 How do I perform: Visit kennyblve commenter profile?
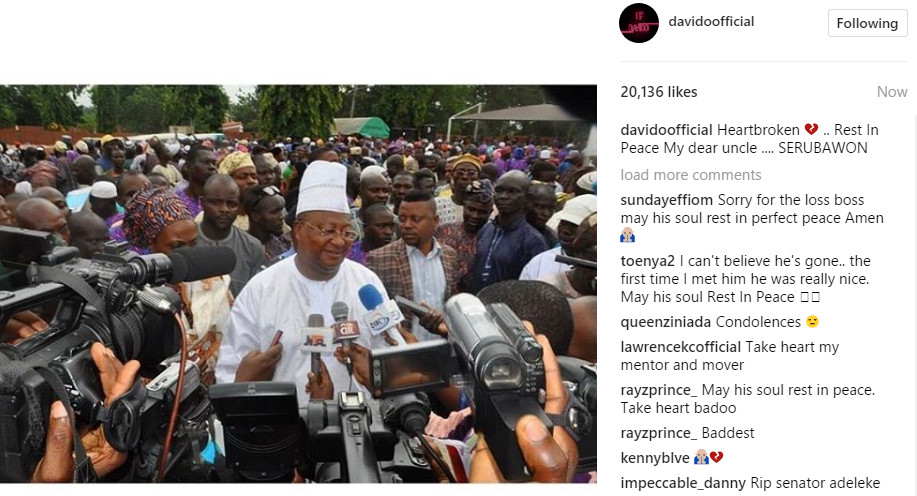click(655, 458)
